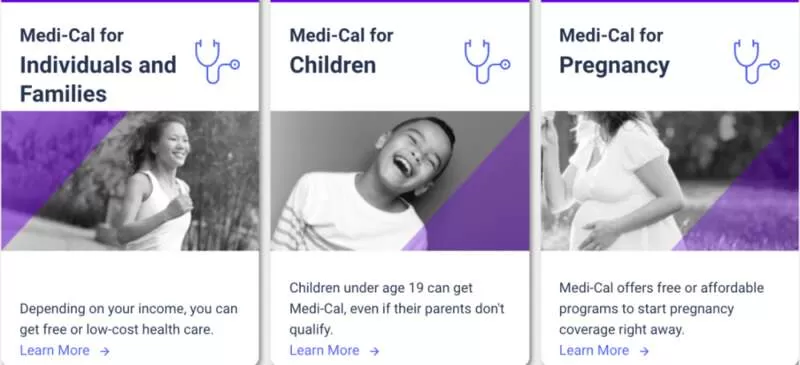Click arrow icon beside Children card Learn More

374,351
